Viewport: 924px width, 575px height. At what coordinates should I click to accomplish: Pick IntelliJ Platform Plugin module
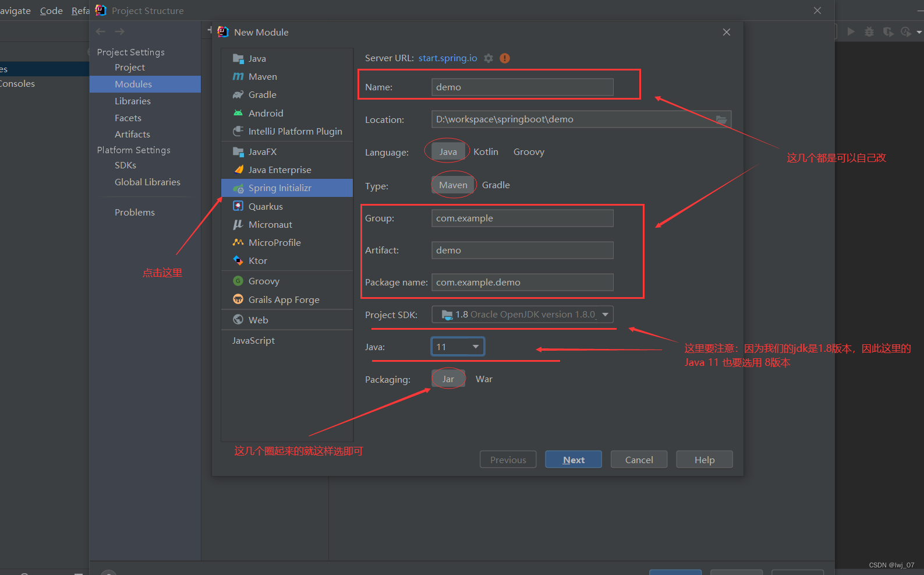(287, 131)
